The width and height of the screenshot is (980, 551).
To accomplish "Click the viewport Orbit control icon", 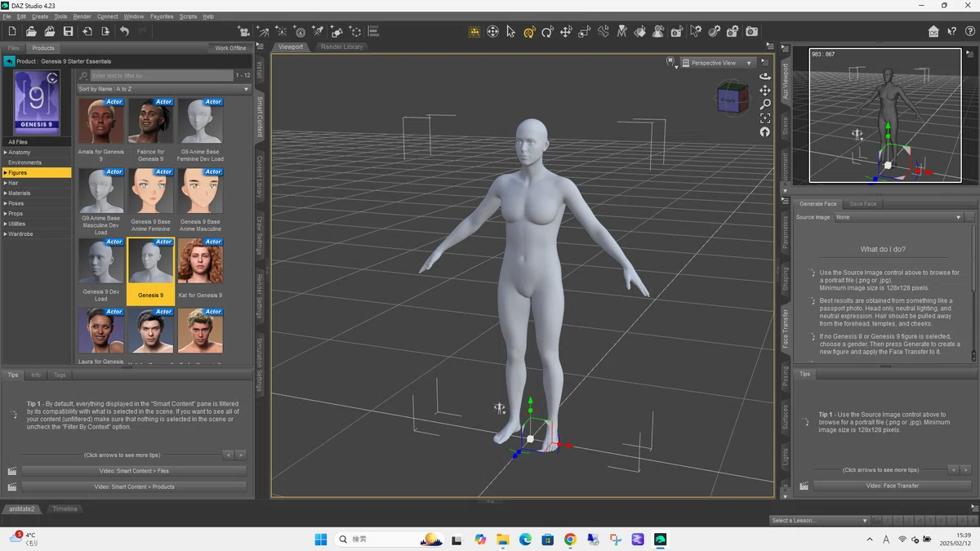I will click(765, 76).
